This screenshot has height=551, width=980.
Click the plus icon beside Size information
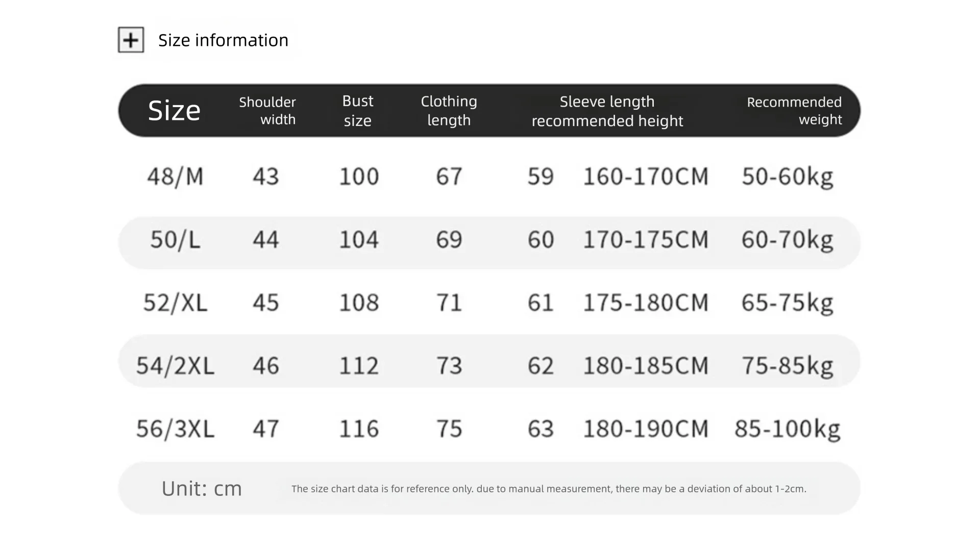click(x=131, y=40)
